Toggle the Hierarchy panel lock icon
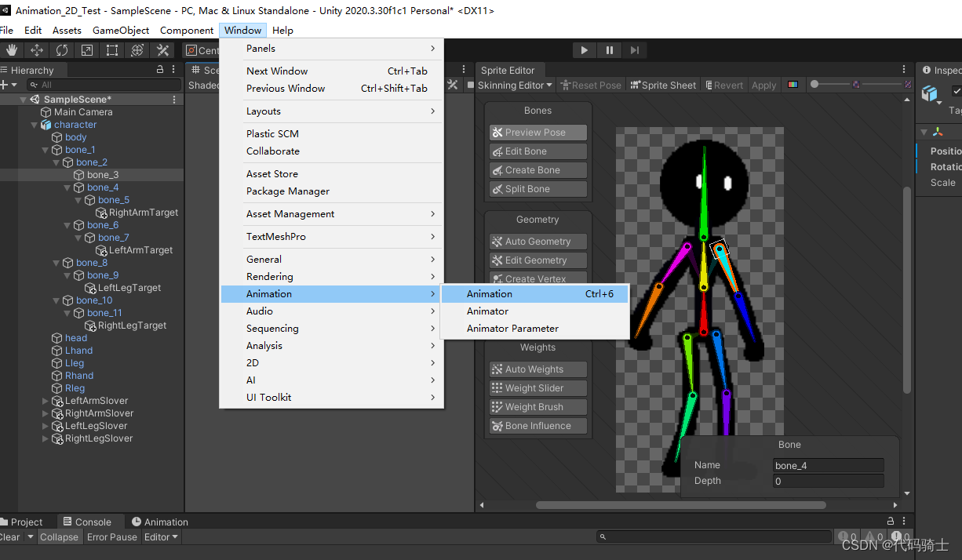 click(x=161, y=70)
